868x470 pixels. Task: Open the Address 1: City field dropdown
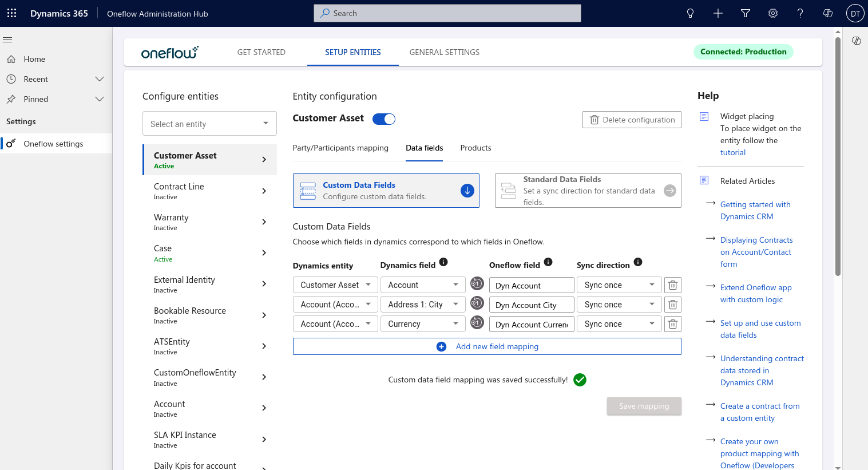(423, 305)
